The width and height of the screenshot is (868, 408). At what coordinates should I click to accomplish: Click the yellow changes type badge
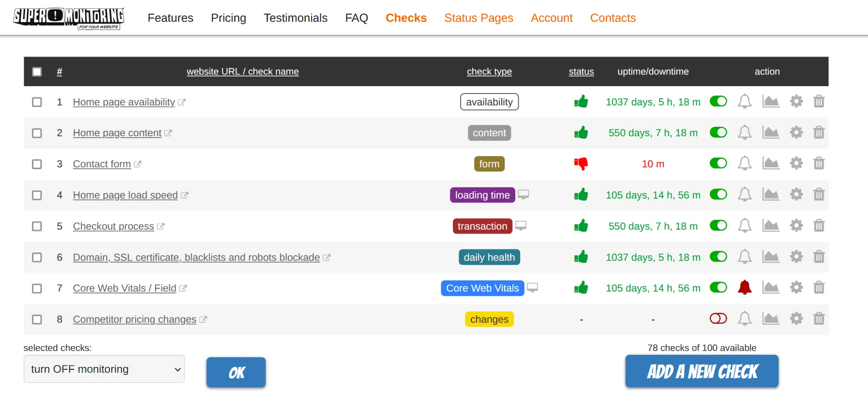point(489,319)
